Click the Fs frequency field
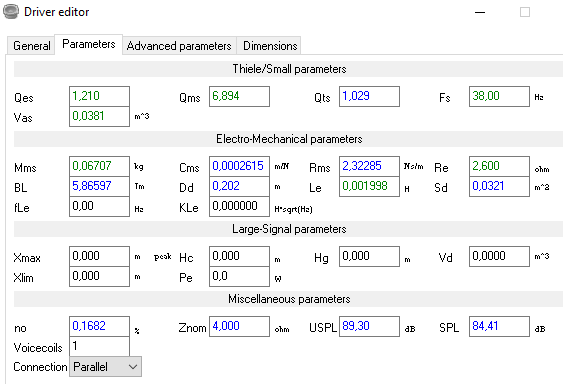Image resolution: width=563 pixels, height=384 pixels. click(x=499, y=96)
